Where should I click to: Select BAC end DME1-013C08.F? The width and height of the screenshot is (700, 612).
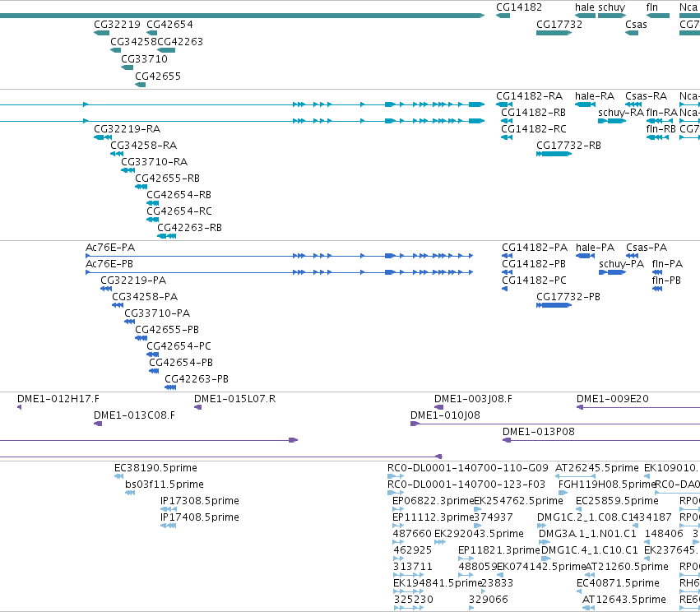coord(134,415)
